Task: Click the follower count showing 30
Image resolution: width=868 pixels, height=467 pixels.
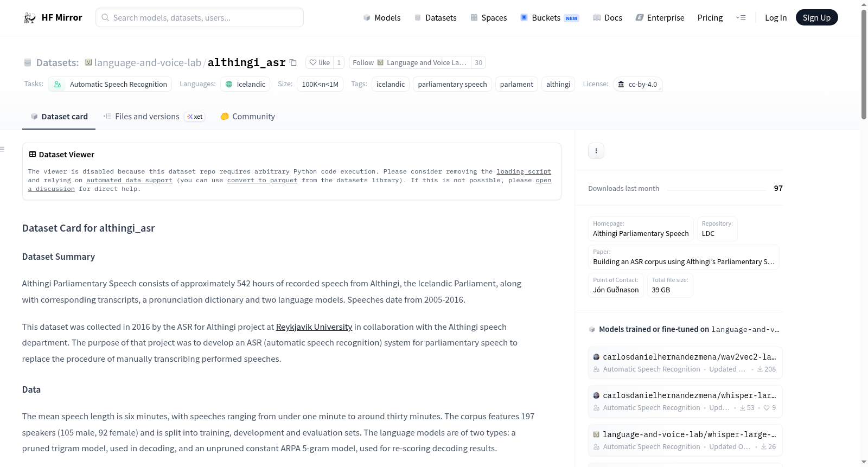Action: pyautogui.click(x=478, y=62)
